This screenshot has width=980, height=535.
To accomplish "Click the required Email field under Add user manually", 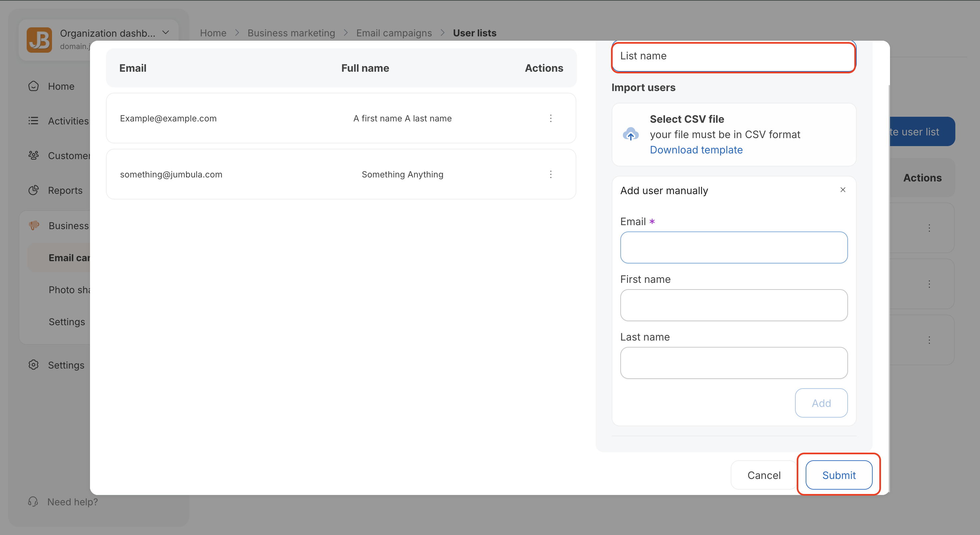I will coord(733,247).
